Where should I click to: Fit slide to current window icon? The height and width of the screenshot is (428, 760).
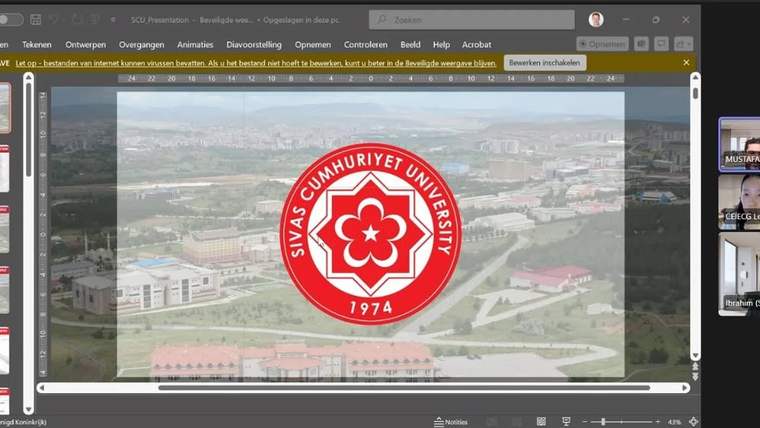click(x=693, y=422)
